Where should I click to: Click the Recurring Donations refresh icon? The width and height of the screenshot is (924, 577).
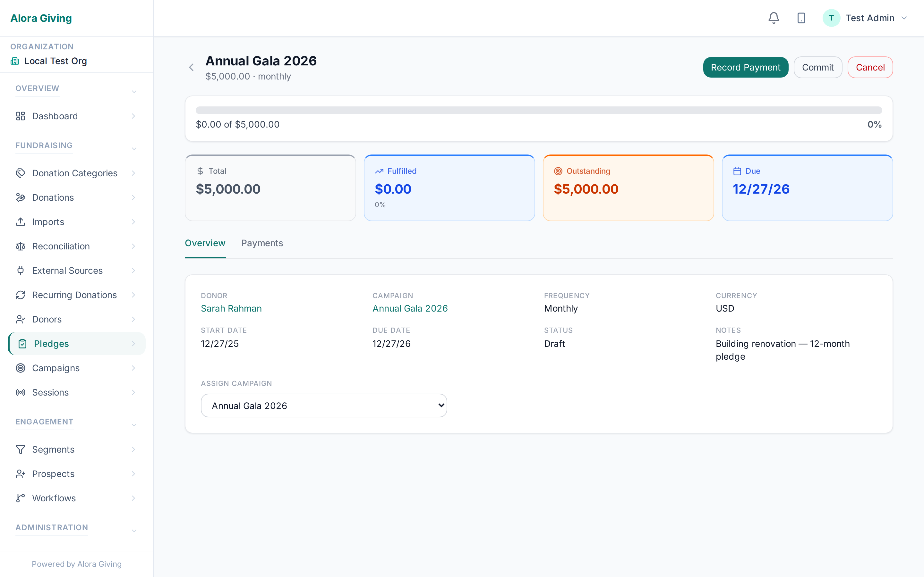(21, 295)
